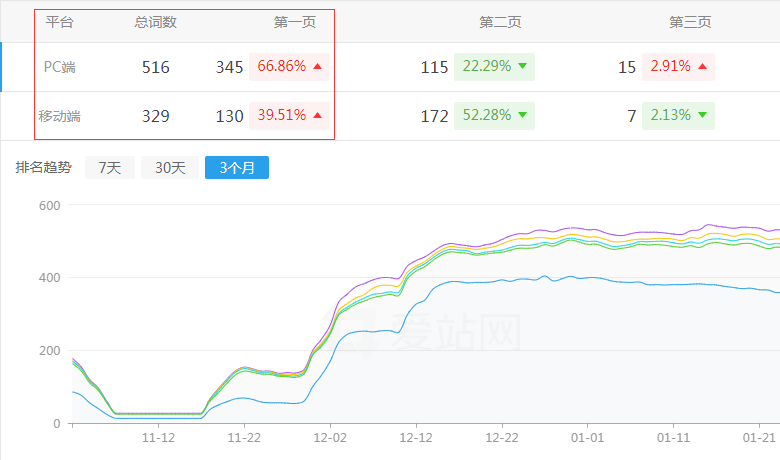This screenshot has width=780, height=460.
Task: Open PC端 first-page keyword count 345
Action: pos(229,67)
